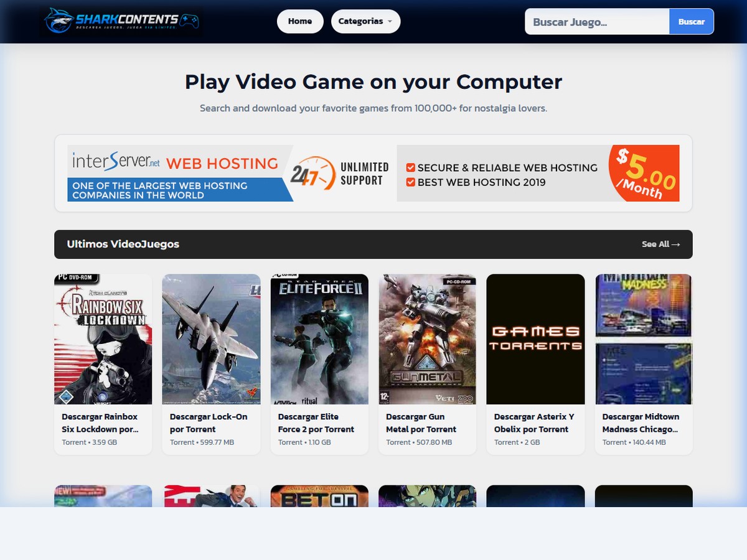Click the Descargar Gun Metal por Torrent title
This screenshot has height=560, width=747.
(421, 423)
